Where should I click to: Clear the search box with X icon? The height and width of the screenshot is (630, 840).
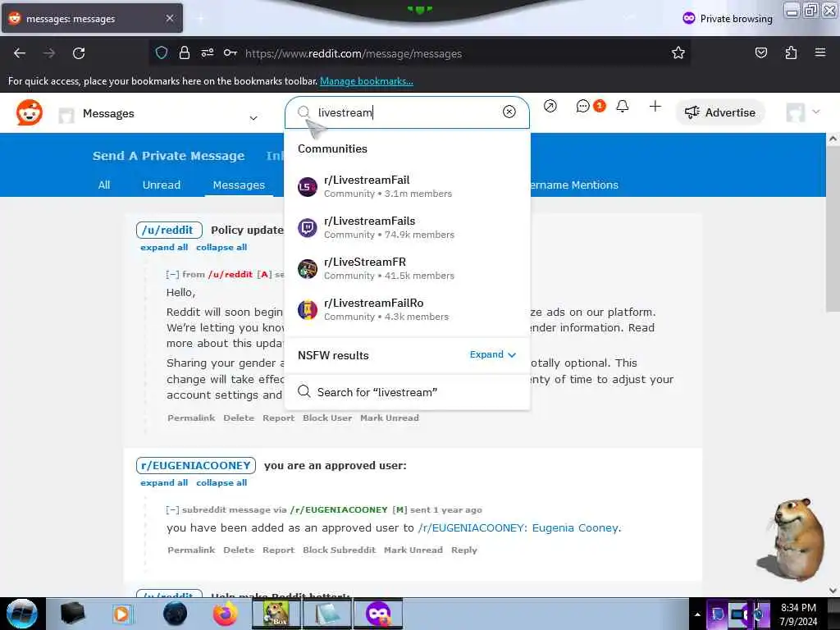509,112
